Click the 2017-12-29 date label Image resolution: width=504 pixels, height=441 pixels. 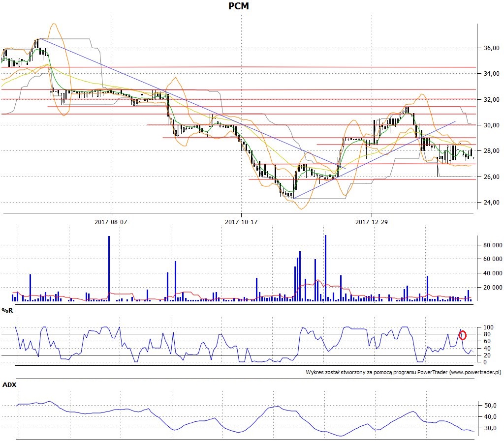pyautogui.click(x=371, y=222)
